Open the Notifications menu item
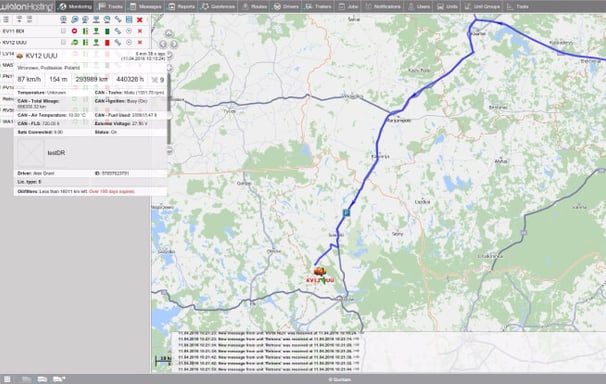This screenshot has height=384, width=606. click(383, 6)
